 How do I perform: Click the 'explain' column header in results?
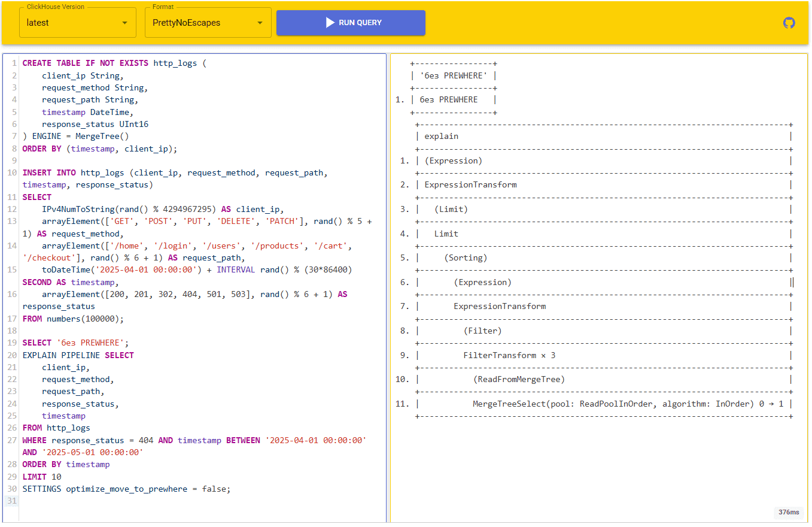(x=441, y=136)
